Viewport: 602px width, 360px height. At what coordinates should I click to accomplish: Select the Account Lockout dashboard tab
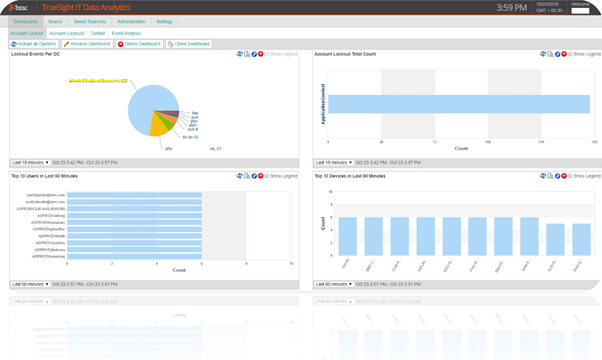(27, 33)
